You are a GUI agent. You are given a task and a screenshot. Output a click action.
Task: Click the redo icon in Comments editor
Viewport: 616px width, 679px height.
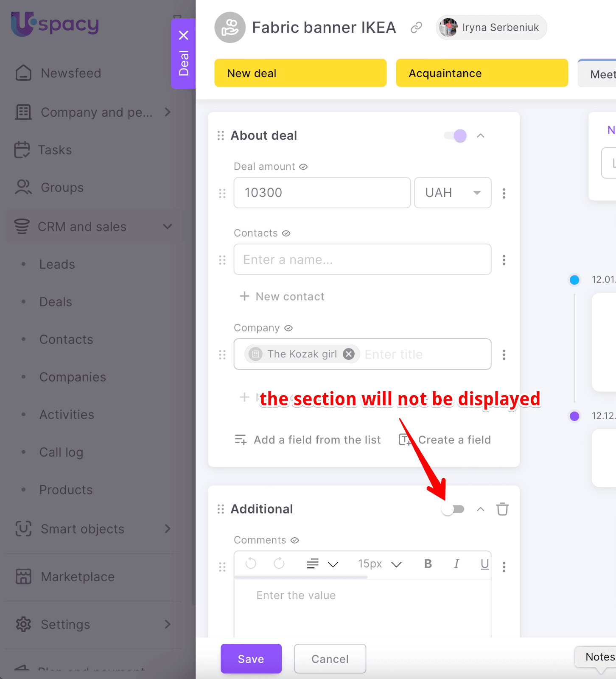[279, 564]
